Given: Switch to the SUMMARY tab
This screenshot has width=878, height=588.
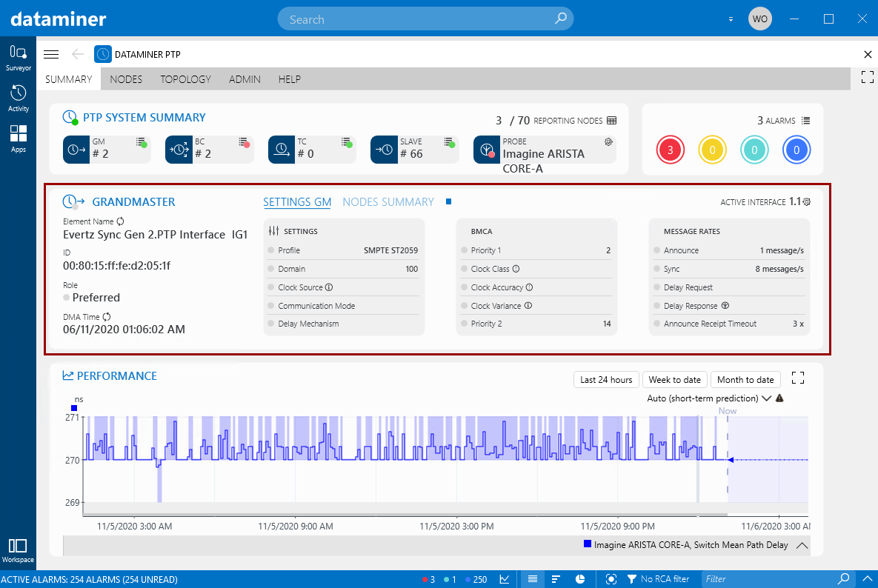Looking at the screenshot, I should [69, 79].
